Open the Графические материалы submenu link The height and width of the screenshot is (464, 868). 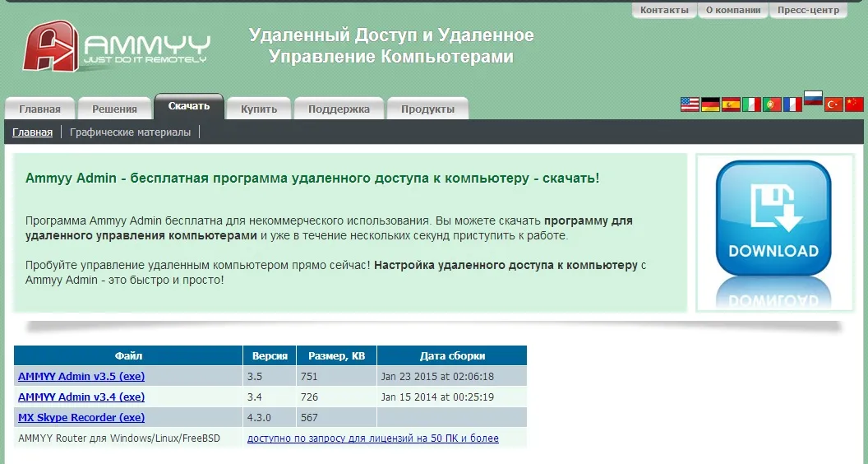point(130,132)
